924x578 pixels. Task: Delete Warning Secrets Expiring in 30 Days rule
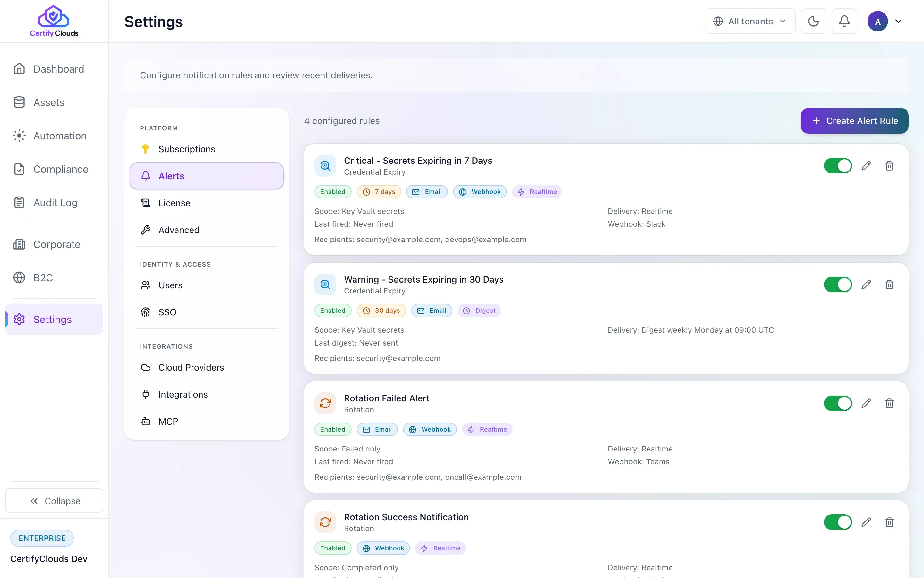click(889, 285)
